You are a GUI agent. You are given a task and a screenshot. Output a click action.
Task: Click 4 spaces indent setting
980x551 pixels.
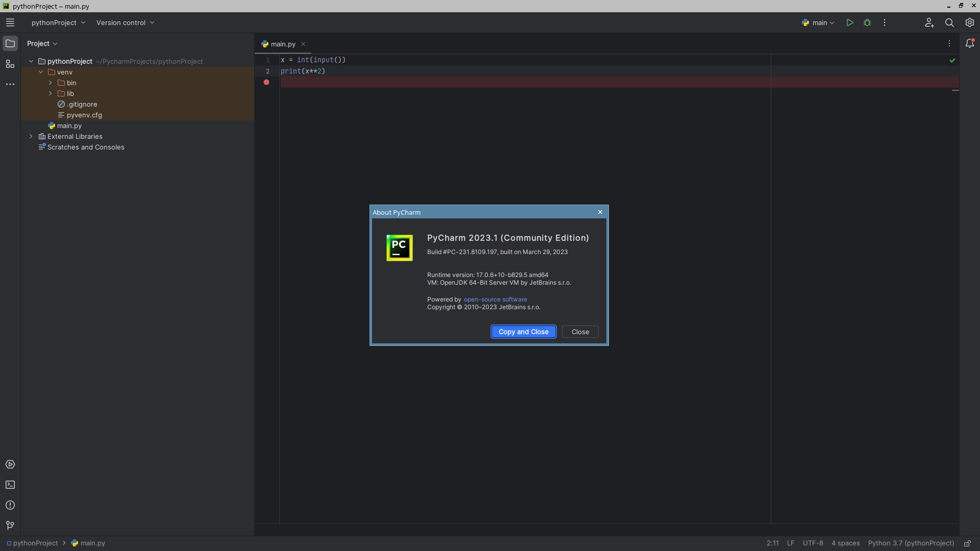pos(846,543)
